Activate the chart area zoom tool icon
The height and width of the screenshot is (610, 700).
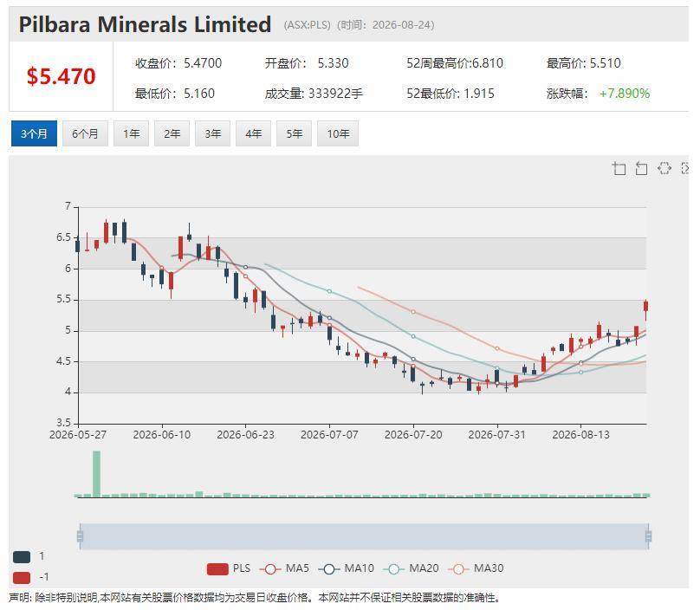click(619, 168)
